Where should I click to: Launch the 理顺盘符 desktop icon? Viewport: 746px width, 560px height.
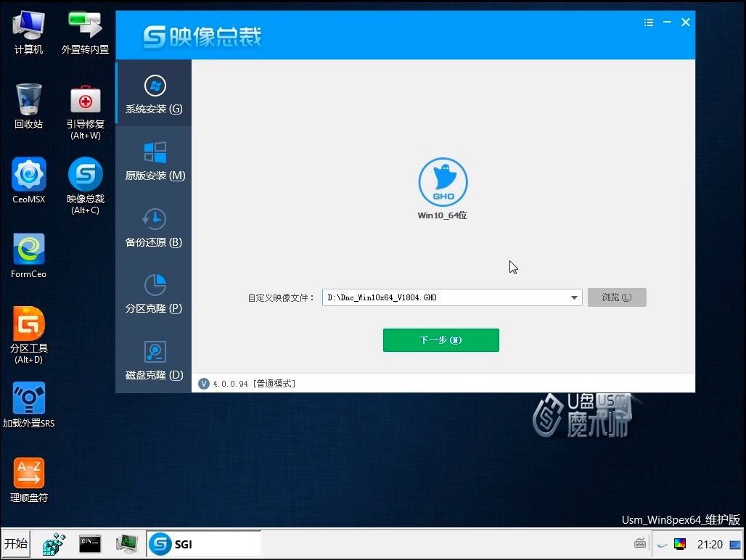click(29, 480)
